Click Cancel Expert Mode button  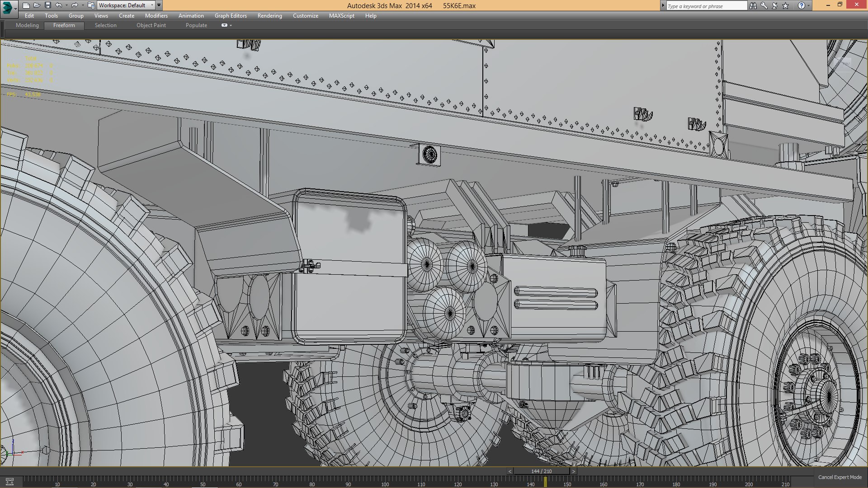[x=840, y=477]
